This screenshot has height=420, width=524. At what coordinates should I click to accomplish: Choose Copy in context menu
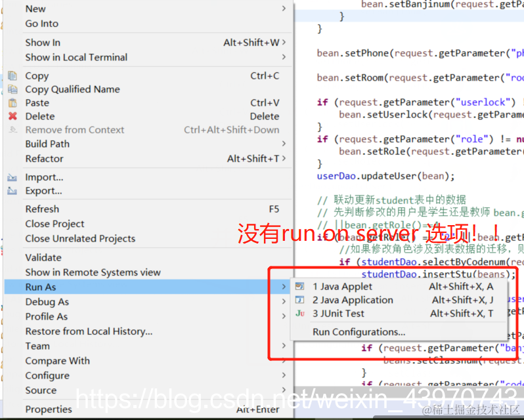148,75
